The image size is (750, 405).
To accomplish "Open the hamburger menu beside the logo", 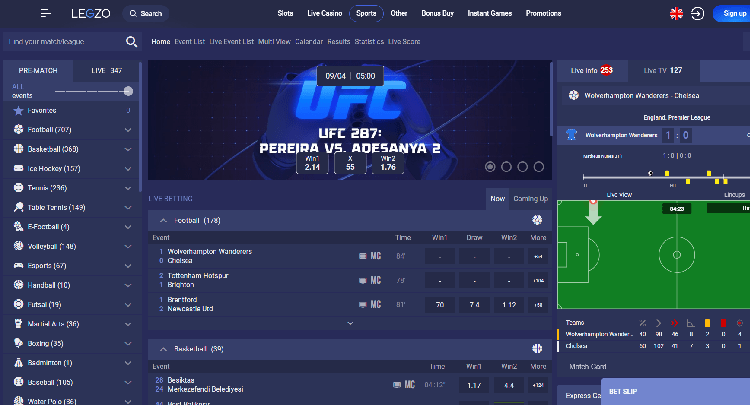I will 46,14.
